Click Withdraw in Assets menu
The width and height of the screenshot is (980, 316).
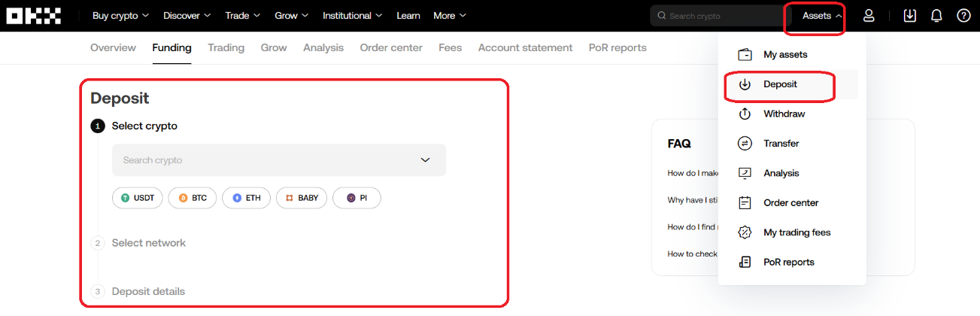tap(784, 114)
